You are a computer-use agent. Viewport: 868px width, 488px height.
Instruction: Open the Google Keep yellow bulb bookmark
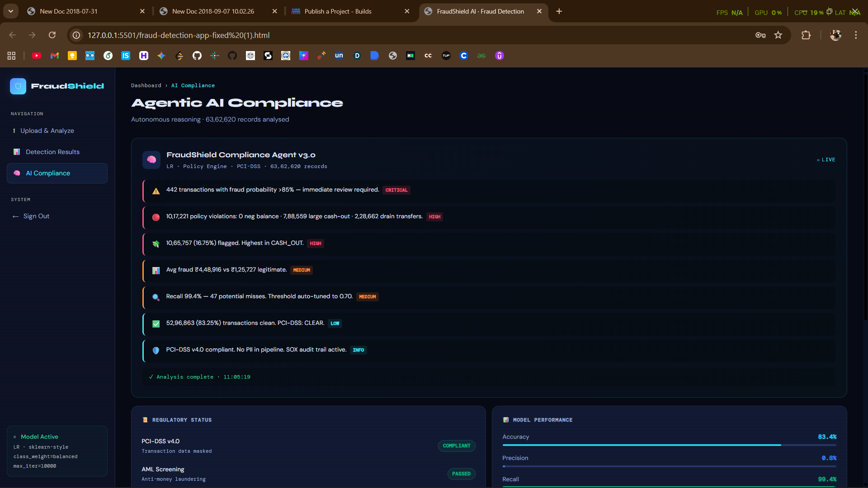click(x=72, y=56)
